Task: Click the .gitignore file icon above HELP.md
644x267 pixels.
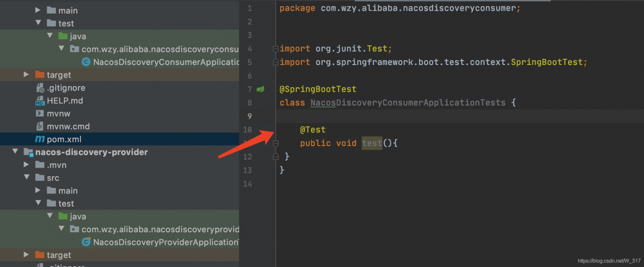Action: point(40,88)
